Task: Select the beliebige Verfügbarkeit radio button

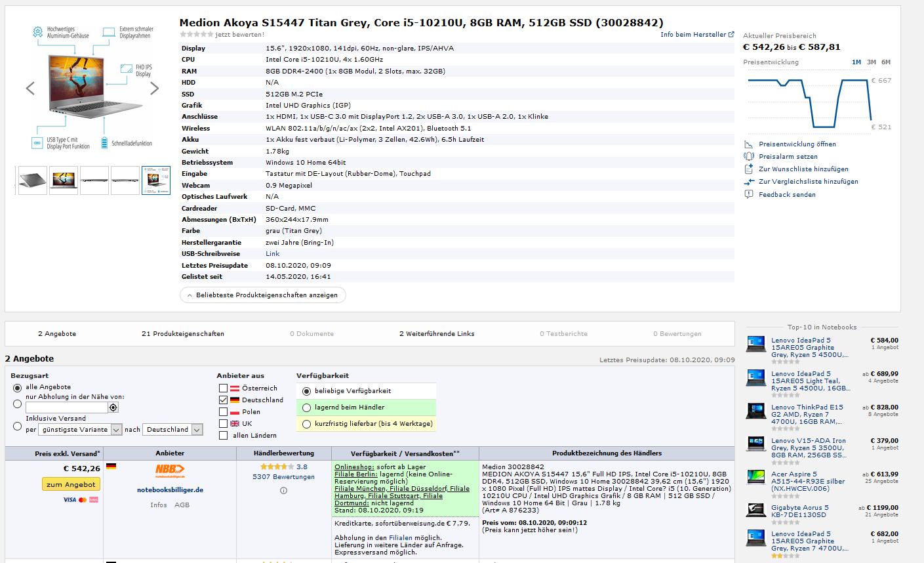Action: point(306,391)
